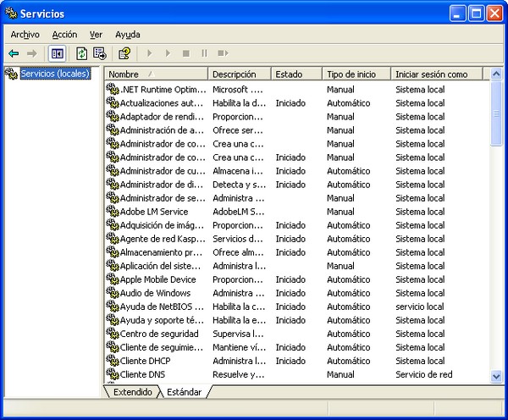Screen dimensions: 508x420
Task: Switch to the Extendido tab
Action: tap(133, 392)
